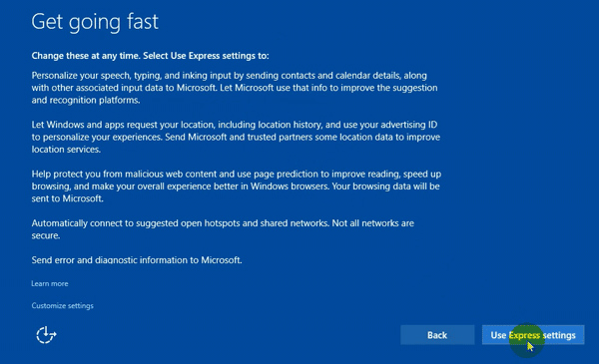Go to the previous step with Back

437,335
